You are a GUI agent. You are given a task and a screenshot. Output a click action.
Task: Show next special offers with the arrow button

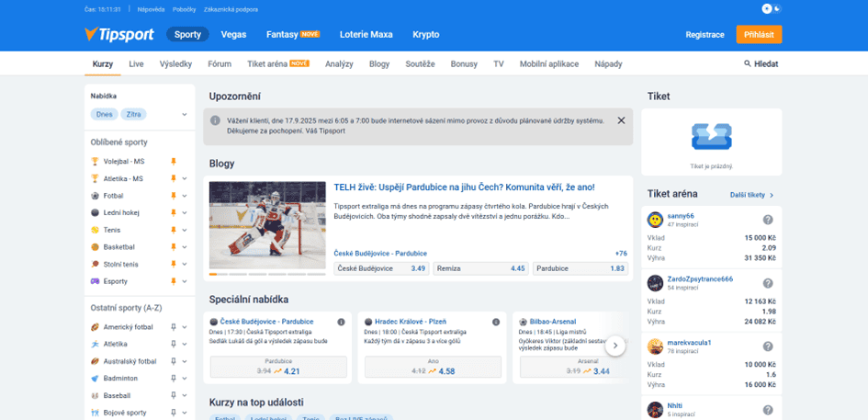615,346
